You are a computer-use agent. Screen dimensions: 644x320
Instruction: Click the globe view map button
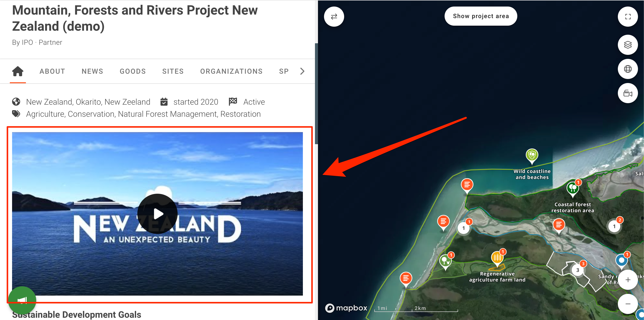point(628,69)
